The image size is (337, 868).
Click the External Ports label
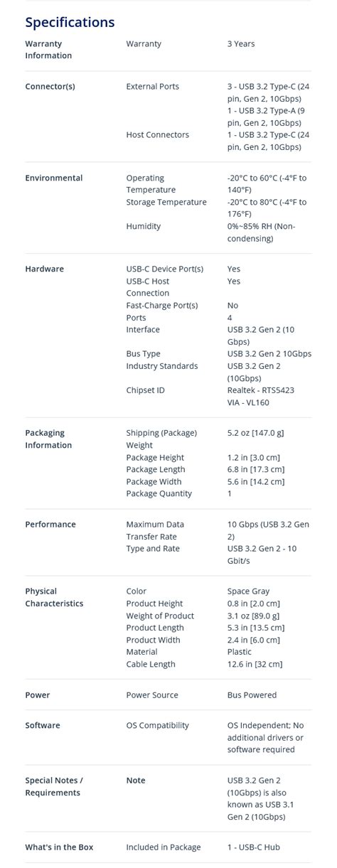point(153,87)
